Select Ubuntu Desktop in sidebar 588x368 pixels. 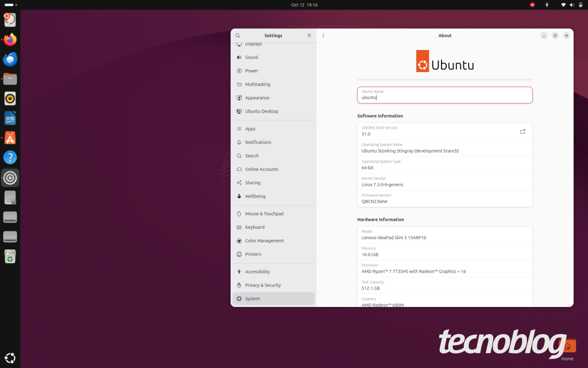click(x=273, y=112)
